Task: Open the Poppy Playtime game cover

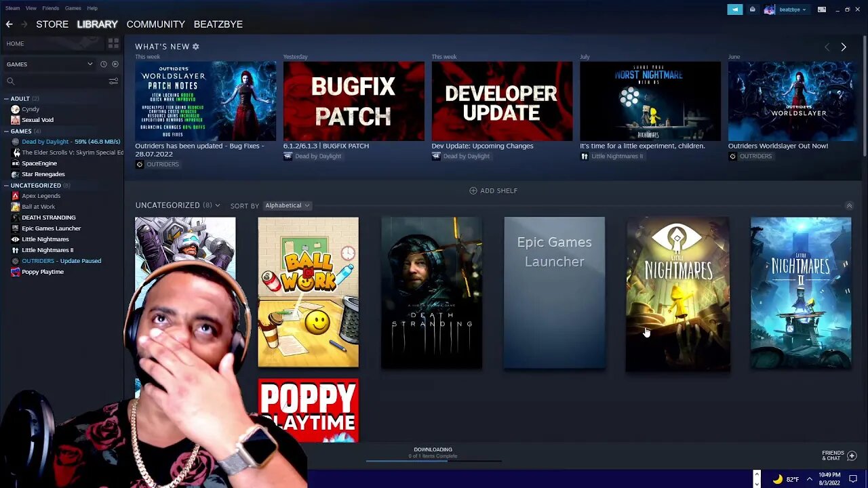Action: tap(308, 410)
